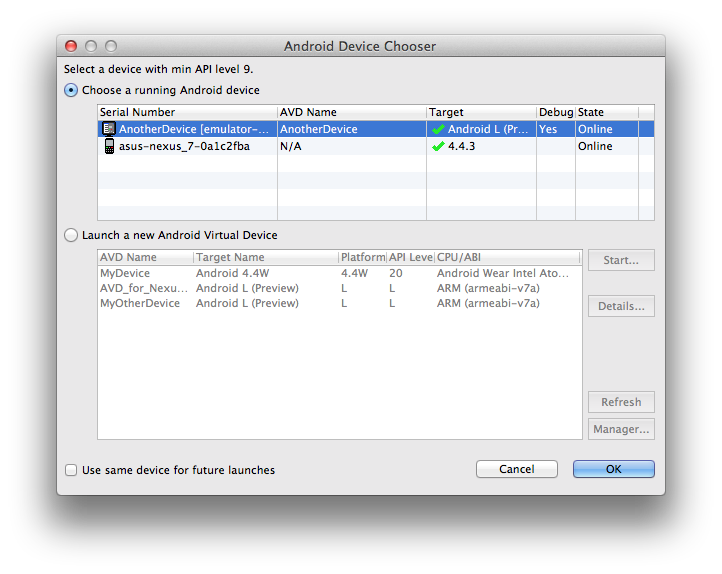
Task: Click Online state for asus-nexus_7
Action: [595, 146]
